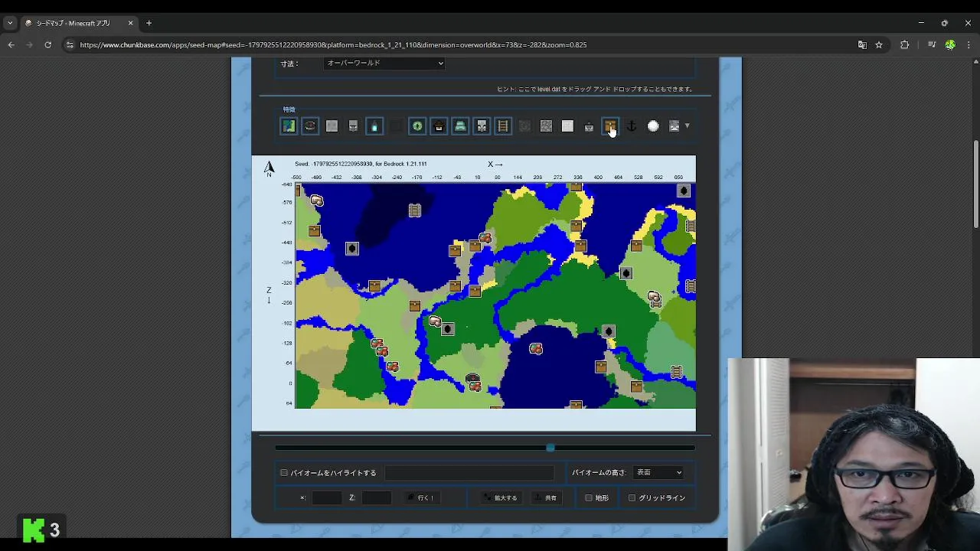Toggle the teal ocean monument feature icon
Viewport: 980px width, 551px height.
point(460,126)
